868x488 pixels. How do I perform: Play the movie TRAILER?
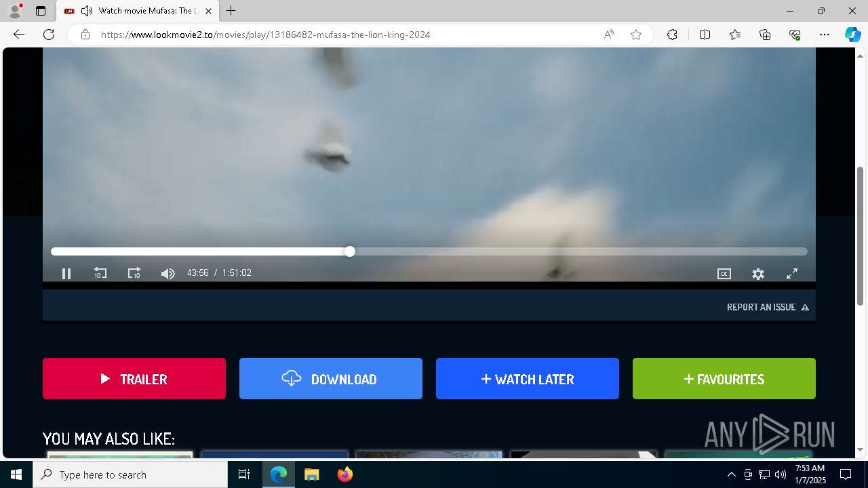134,379
